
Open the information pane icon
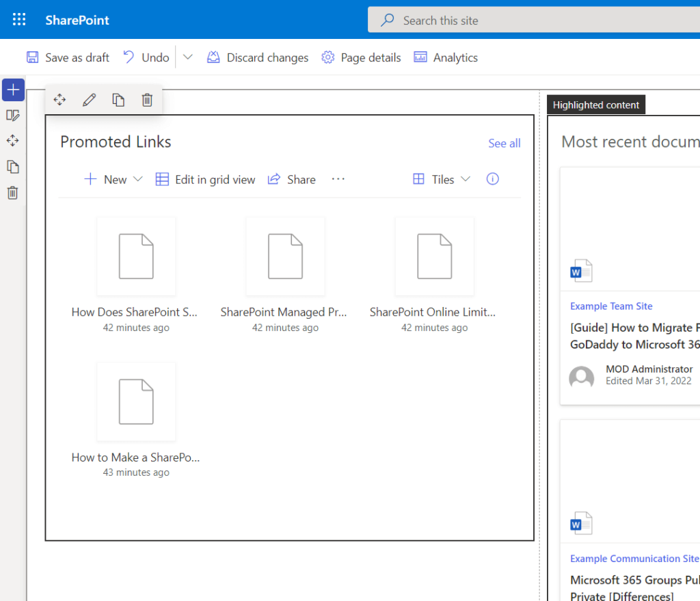click(492, 179)
